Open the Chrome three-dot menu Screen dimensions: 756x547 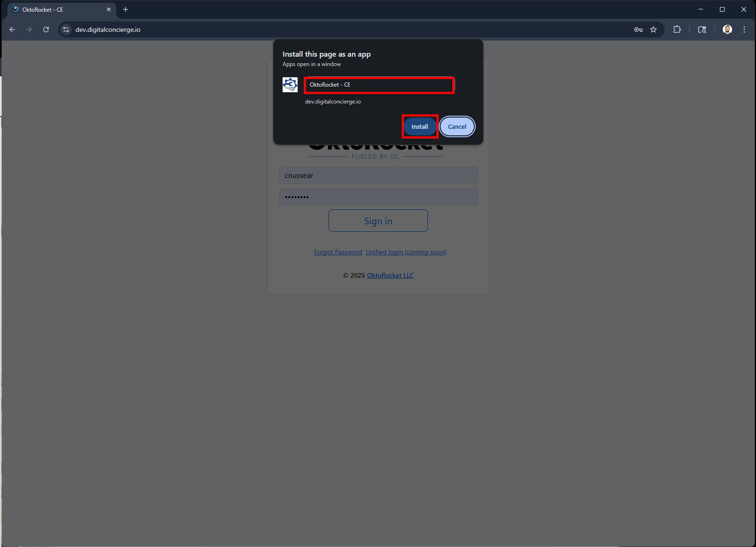(744, 30)
